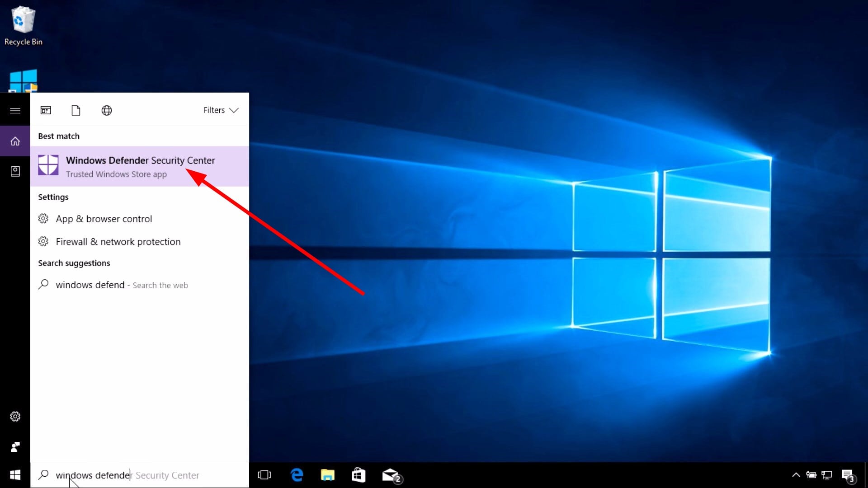Viewport: 868px width, 488px height.
Task: Open the Notebook icon in search sidebar
Action: tap(15, 171)
